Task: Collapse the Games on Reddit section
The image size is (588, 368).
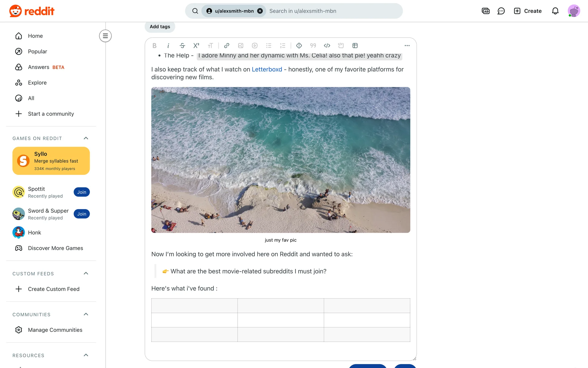Action: (x=86, y=138)
